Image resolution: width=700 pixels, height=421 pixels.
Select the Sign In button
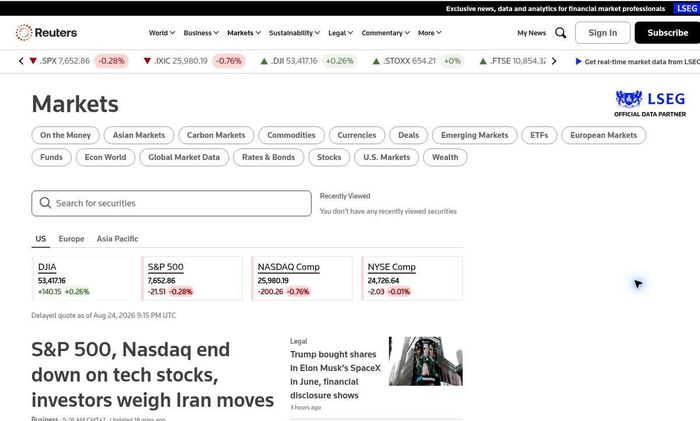click(x=602, y=33)
